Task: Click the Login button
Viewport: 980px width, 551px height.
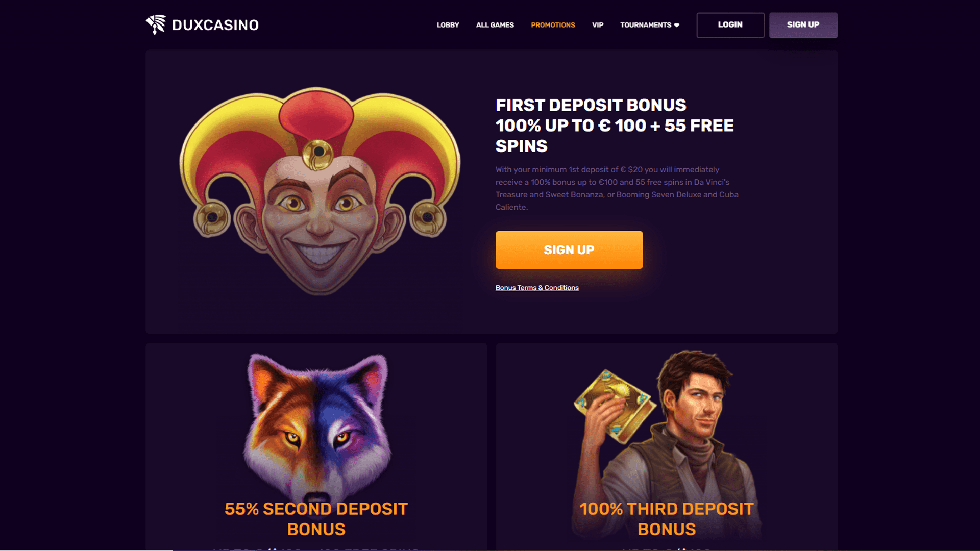Action: [730, 25]
